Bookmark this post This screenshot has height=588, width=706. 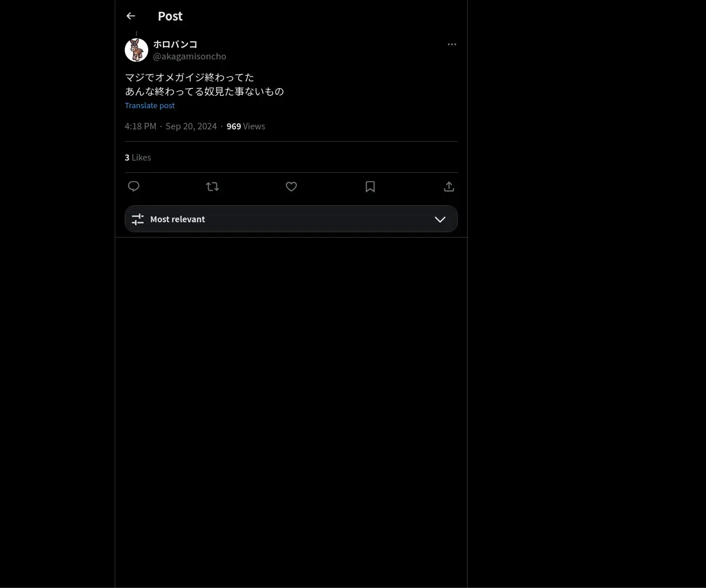point(370,186)
